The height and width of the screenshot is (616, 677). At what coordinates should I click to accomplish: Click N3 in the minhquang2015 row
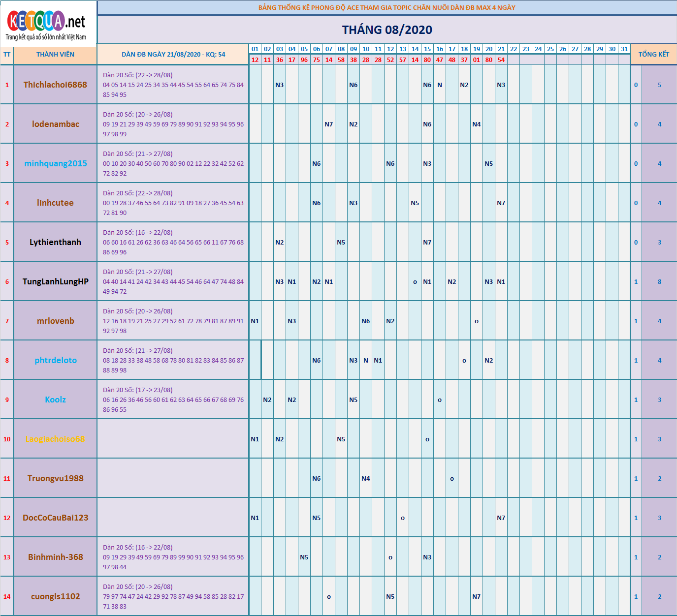pos(427,163)
